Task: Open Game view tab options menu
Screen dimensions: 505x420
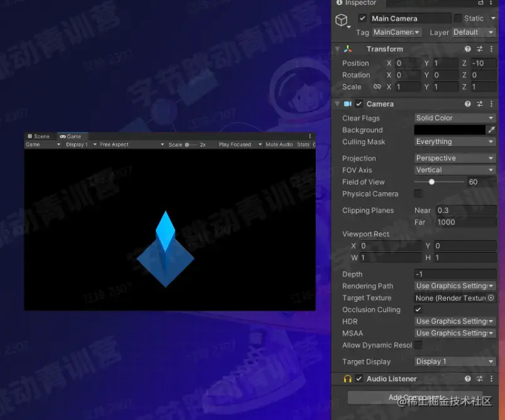Action: 310,136
